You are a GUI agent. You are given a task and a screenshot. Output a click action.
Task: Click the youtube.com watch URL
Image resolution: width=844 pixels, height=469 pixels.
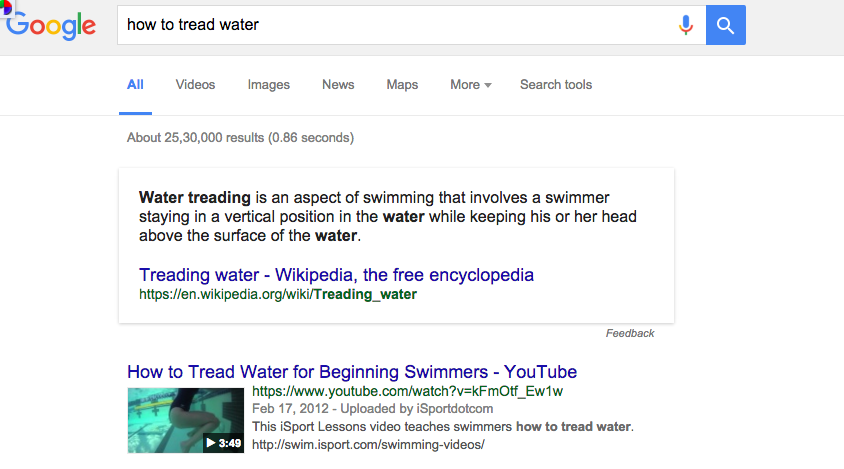point(407,391)
